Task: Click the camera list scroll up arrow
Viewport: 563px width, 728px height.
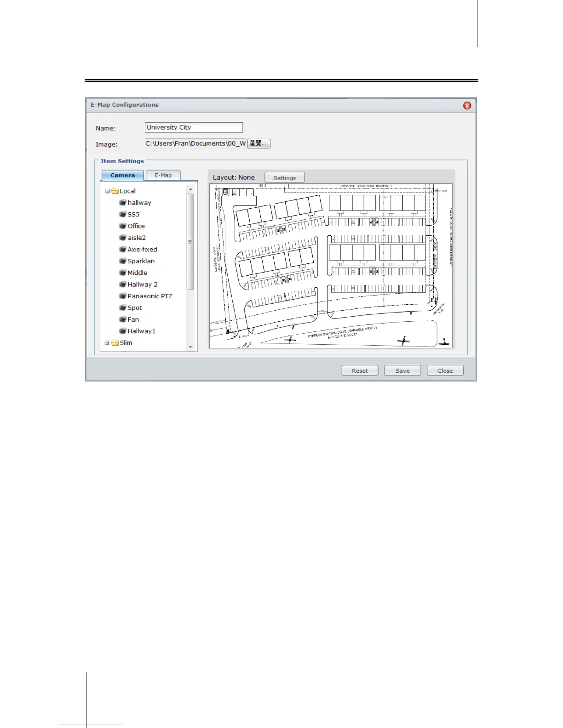Action: 190,189
